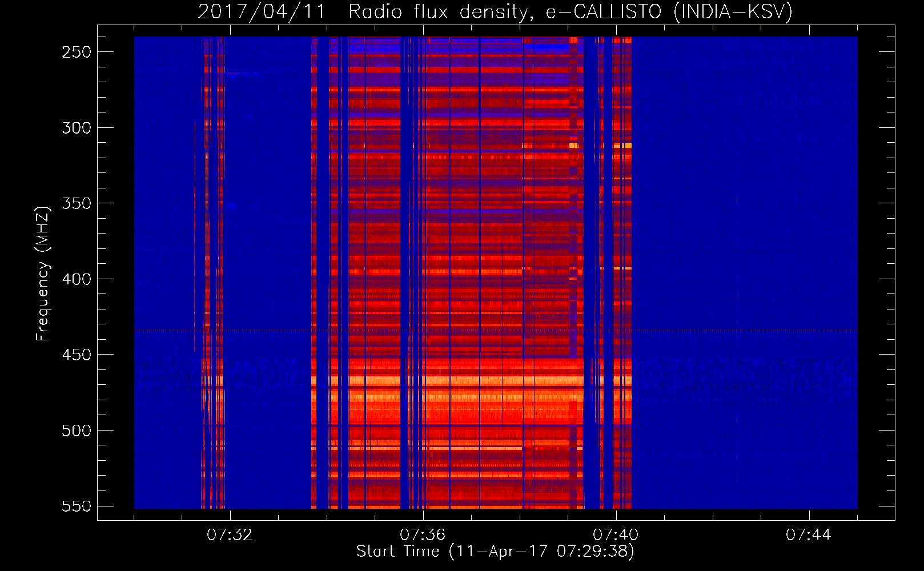Screen dimensions: 924x571
Task: Click the 07:44 time tick label
Action: [809, 535]
